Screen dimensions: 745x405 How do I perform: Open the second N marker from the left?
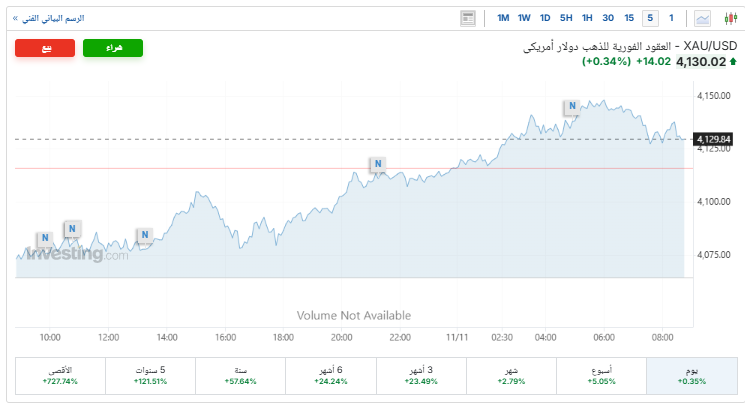(x=72, y=229)
